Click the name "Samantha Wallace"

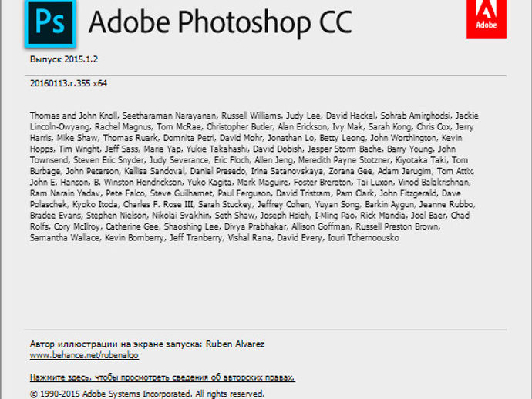pos(65,238)
